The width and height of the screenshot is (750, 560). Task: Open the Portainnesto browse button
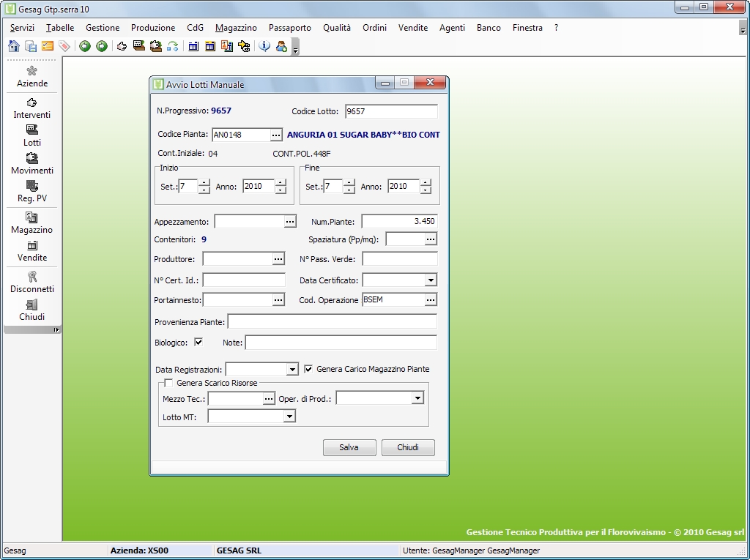click(278, 300)
